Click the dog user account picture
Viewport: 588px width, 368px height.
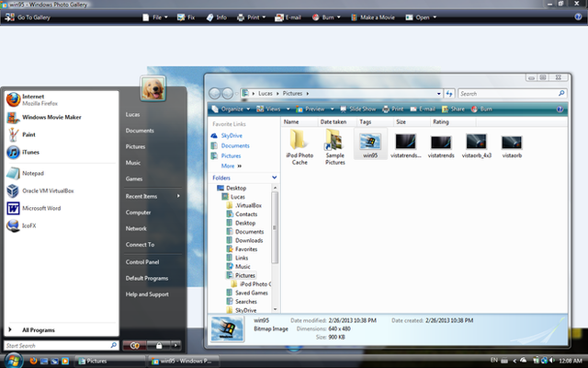153,88
